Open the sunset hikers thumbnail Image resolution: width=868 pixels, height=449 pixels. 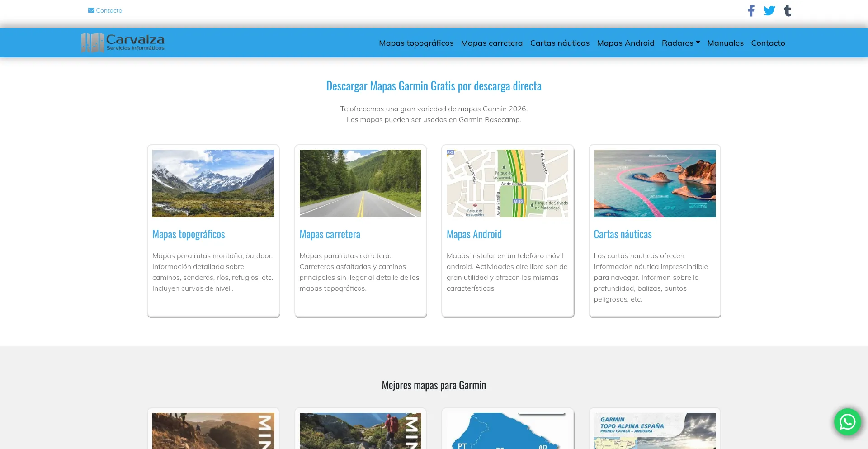[x=213, y=431]
